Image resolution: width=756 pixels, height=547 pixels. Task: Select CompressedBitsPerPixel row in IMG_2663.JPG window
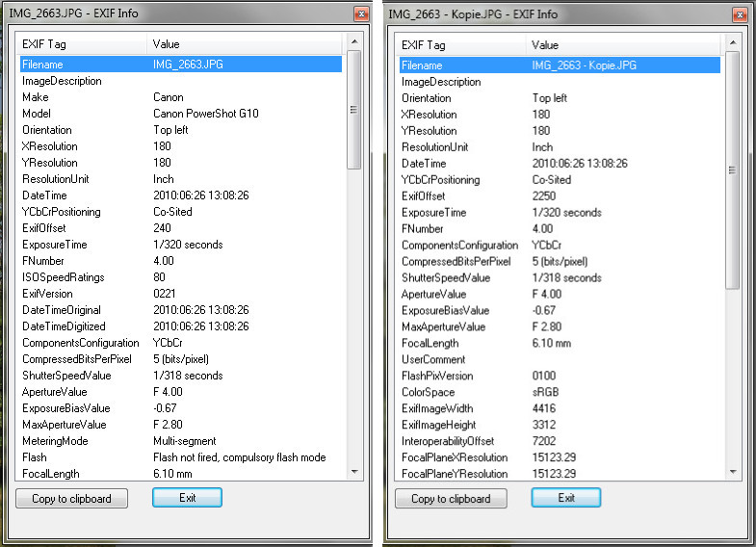(x=181, y=359)
